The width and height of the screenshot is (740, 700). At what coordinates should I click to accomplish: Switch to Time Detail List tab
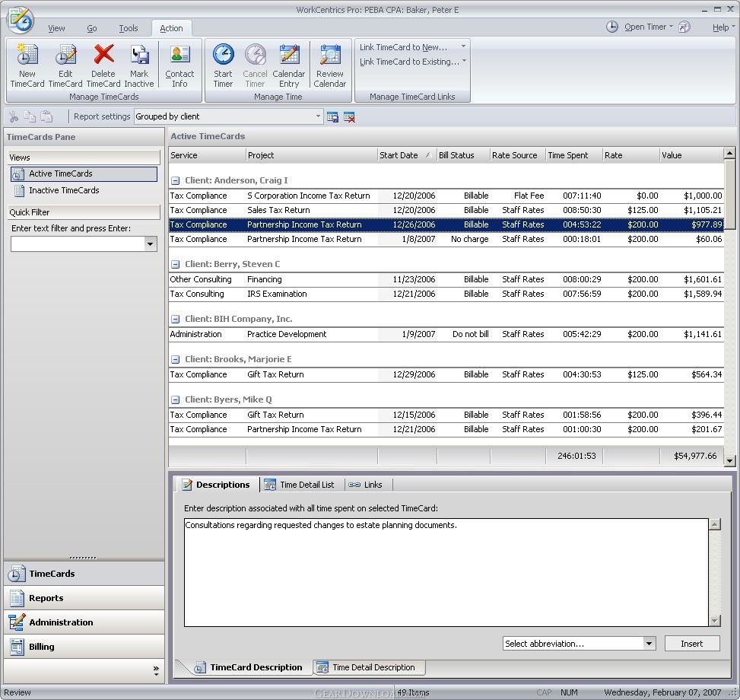[x=301, y=485]
